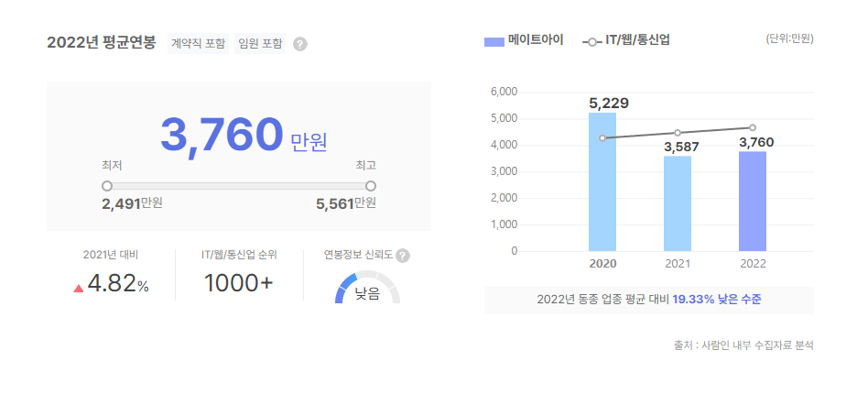Click the 낮음 reliability gauge
The width and height of the screenshot is (868, 394).
click(367, 287)
